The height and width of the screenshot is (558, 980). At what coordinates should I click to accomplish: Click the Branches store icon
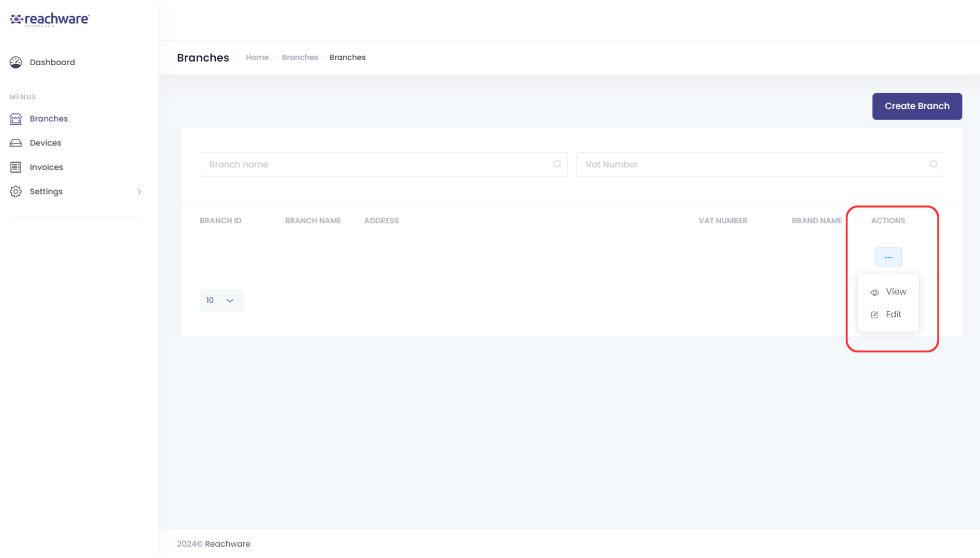[x=16, y=119]
